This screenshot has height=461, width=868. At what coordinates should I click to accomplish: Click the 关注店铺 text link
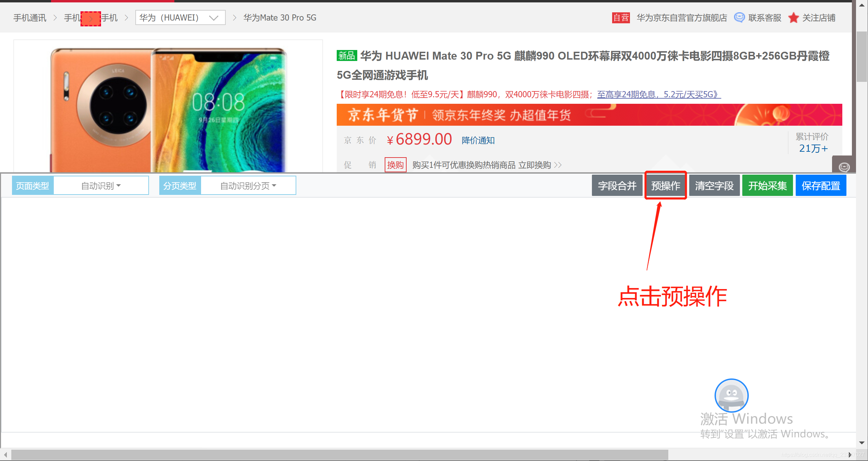point(819,18)
